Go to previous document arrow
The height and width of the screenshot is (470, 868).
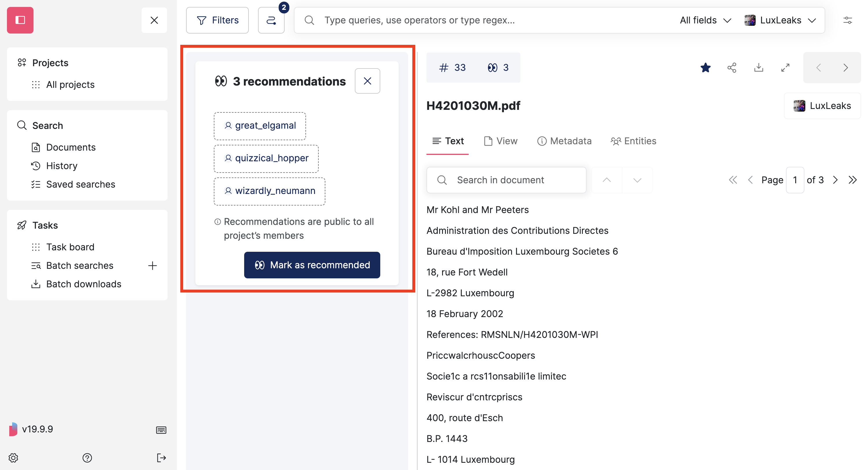tap(819, 67)
